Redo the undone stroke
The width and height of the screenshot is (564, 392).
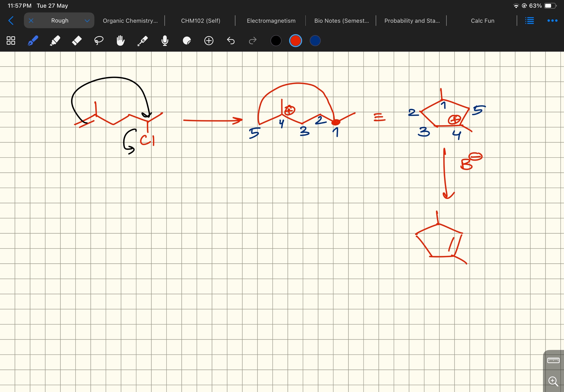point(253,41)
